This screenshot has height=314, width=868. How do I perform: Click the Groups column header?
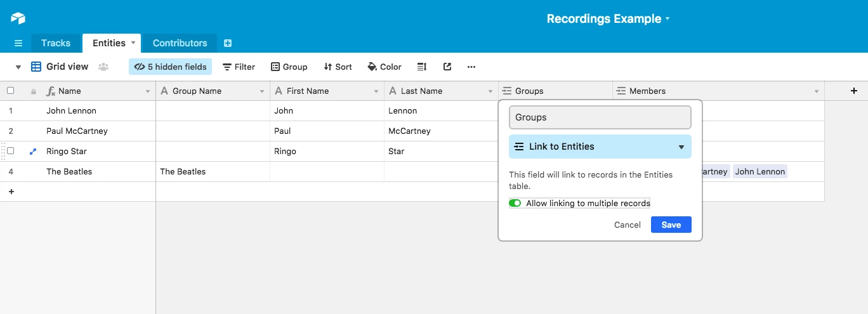[x=556, y=91]
